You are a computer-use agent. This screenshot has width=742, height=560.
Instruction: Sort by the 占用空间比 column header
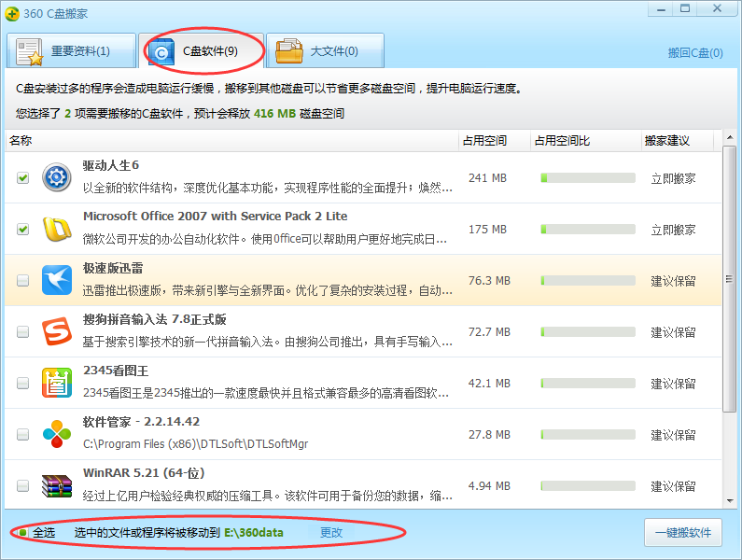tap(586, 141)
